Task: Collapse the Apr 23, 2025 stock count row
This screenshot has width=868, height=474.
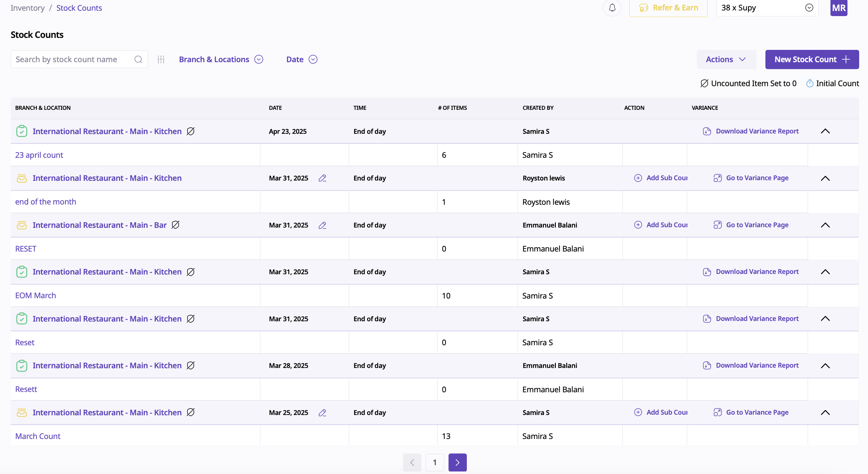Action: click(825, 131)
